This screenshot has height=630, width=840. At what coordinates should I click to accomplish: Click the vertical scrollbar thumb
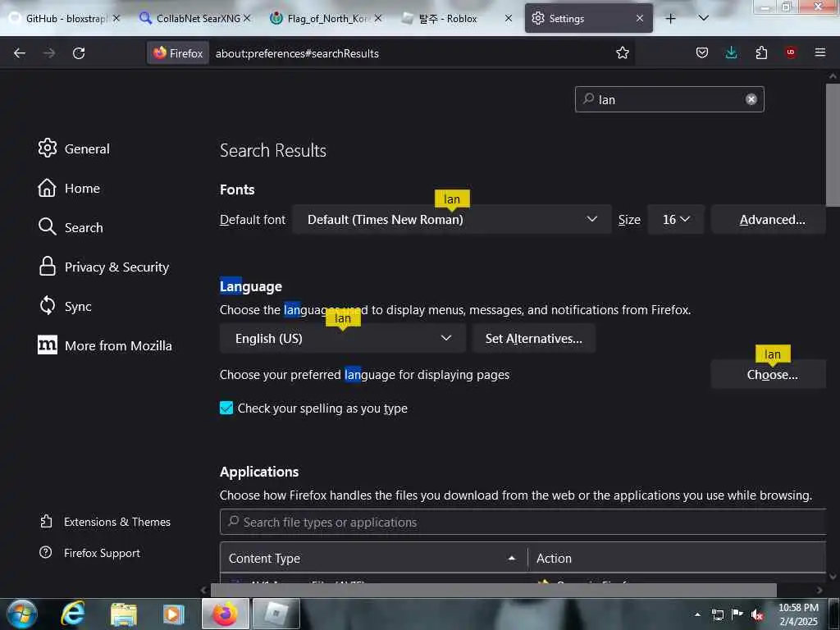point(833,144)
